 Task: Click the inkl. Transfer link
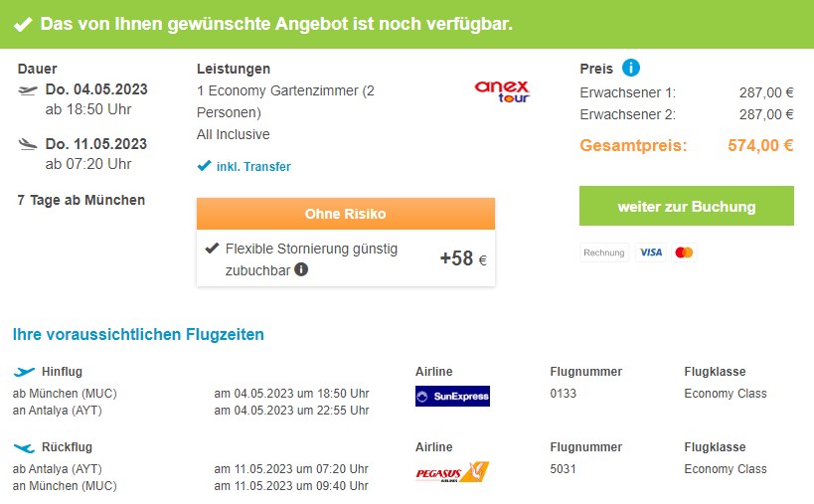point(253,167)
